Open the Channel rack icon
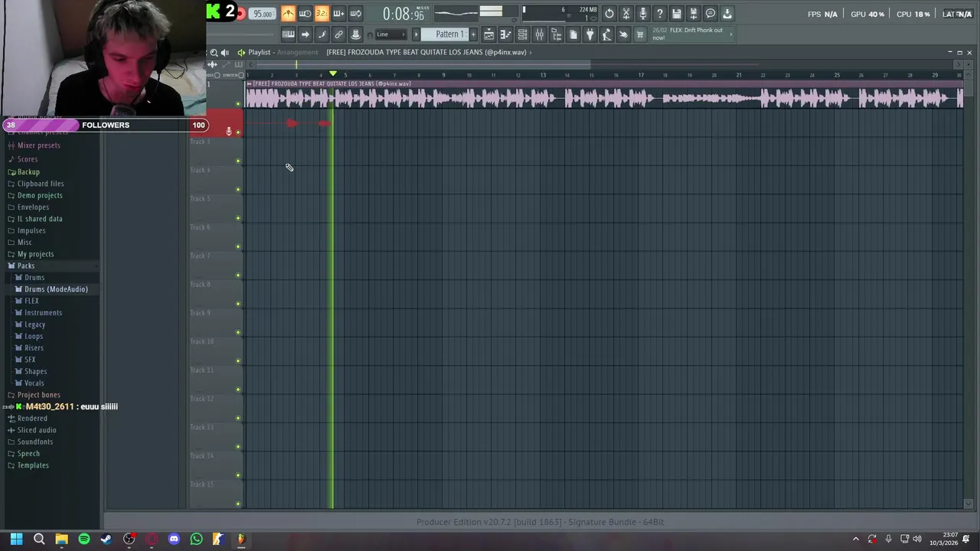Viewport: 980px width, 551px height. tap(522, 34)
